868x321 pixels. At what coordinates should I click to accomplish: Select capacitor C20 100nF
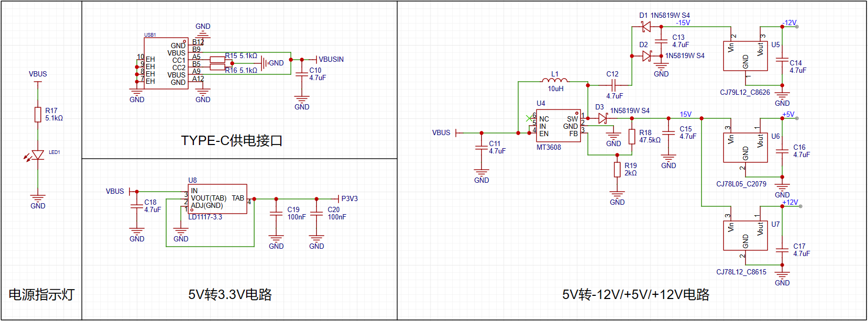[x=316, y=213]
